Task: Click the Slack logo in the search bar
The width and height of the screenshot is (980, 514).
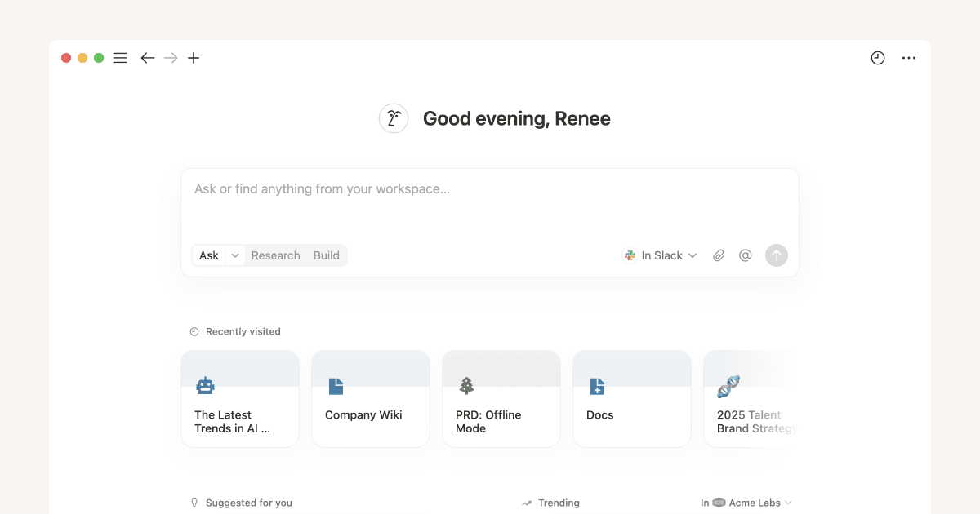Action: tap(630, 255)
